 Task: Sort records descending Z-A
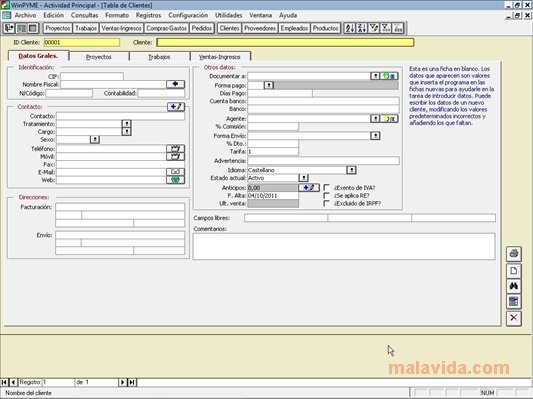pyautogui.click(x=362, y=28)
